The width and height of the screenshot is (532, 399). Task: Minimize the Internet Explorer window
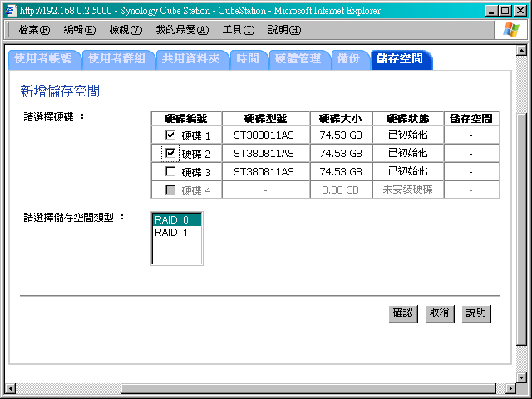(491, 11)
